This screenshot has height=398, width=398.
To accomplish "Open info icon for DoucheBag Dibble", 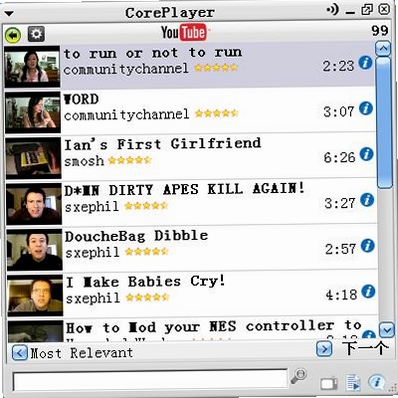I will click(x=368, y=246).
